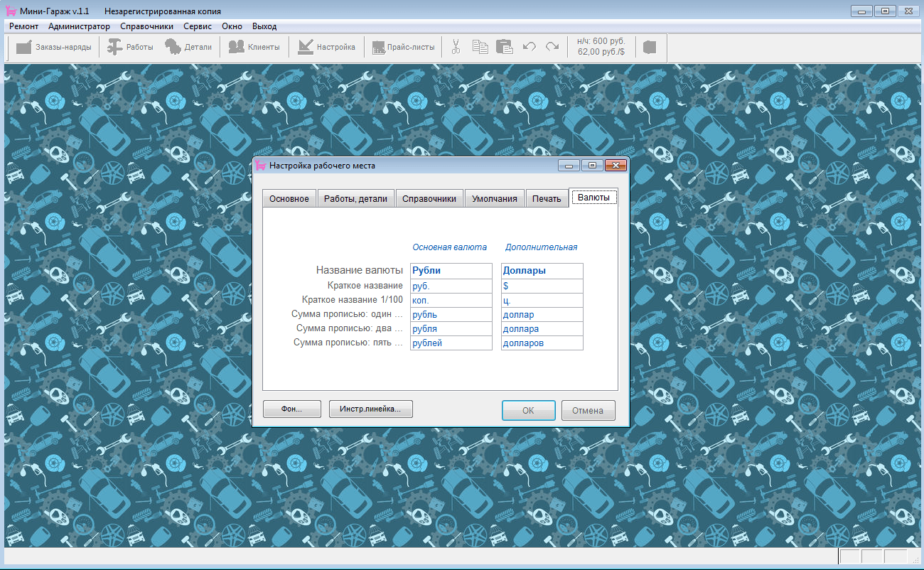Open the Работы toolbar section
Viewport: 924px width, 570px height.
coord(130,48)
